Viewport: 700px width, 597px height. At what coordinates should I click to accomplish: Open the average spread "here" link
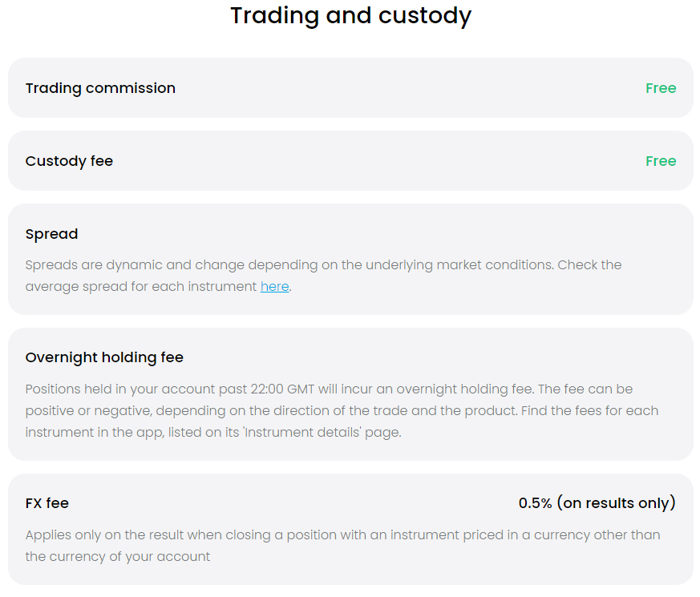coord(274,286)
